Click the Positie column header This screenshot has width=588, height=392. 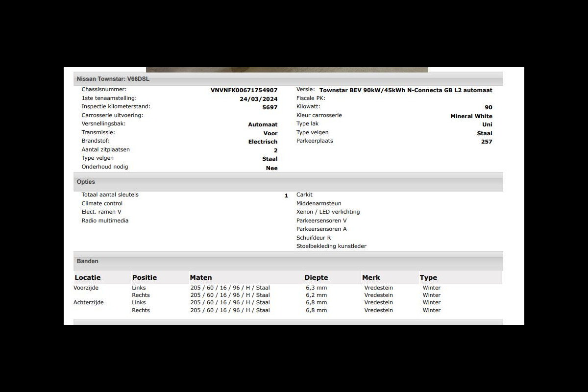(x=145, y=277)
